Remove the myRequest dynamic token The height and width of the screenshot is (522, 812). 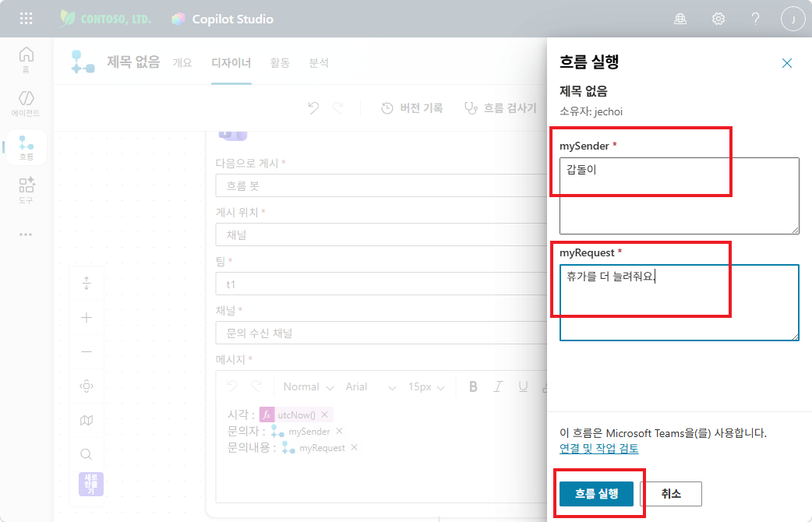(x=355, y=447)
